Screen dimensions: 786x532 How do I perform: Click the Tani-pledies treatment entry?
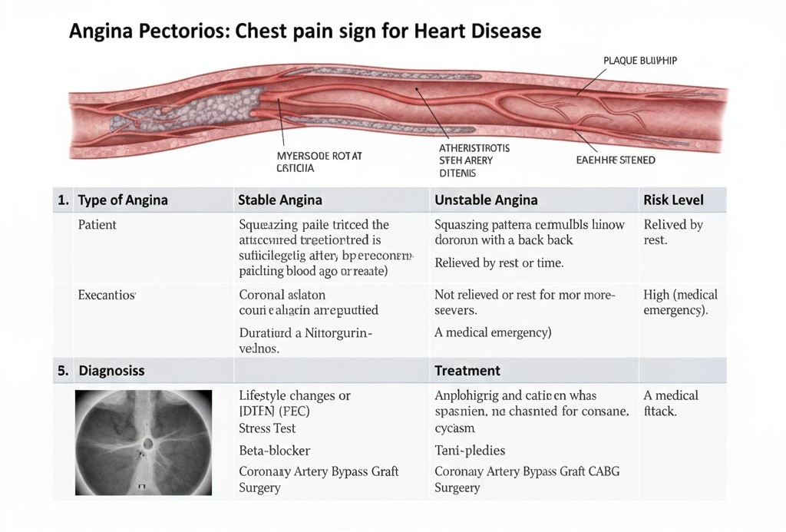click(470, 451)
